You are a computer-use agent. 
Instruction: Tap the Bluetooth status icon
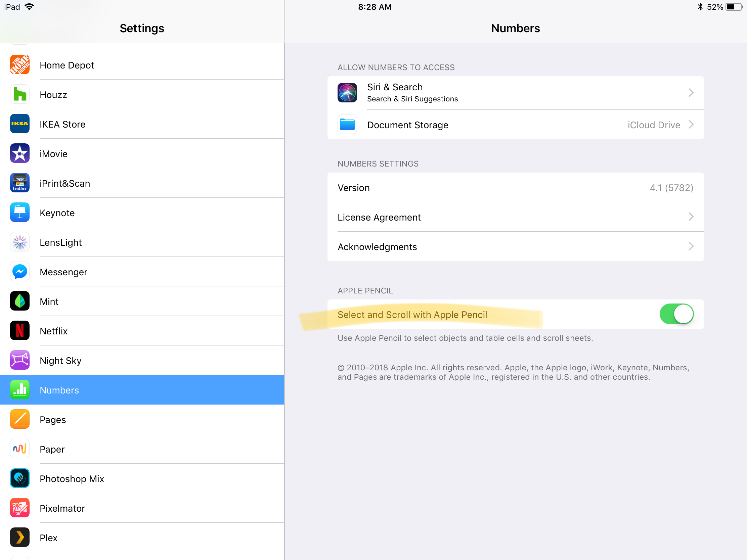[700, 7]
